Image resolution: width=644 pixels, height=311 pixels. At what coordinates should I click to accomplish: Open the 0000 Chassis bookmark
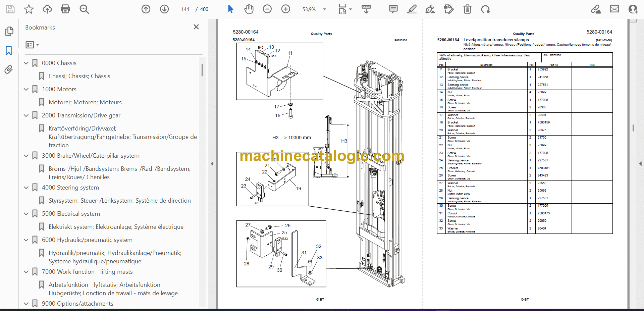tap(59, 63)
